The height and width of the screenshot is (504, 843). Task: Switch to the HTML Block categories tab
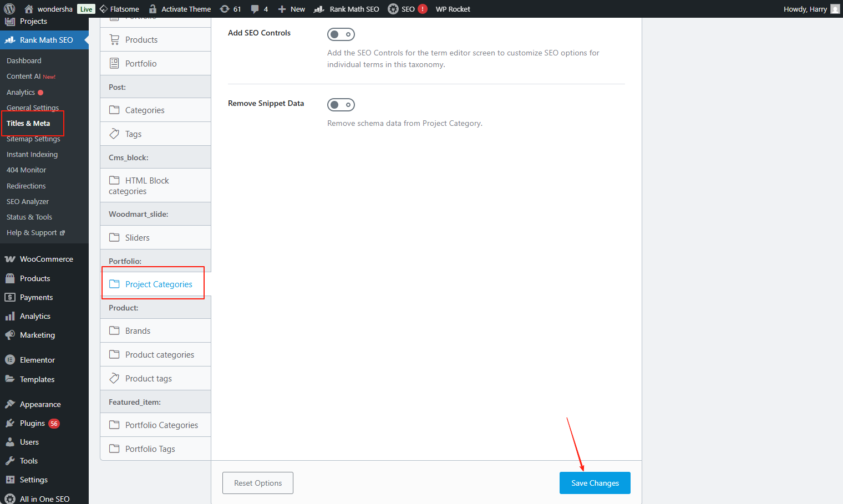click(x=155, y=186)
